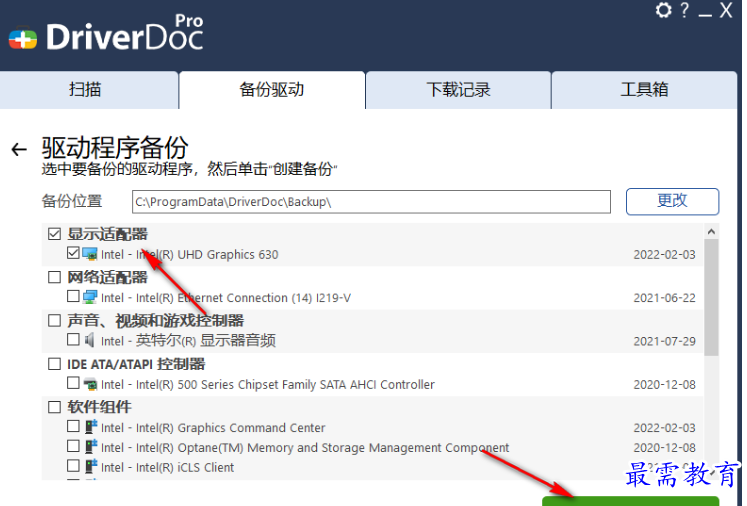747x506 pixels.
Task: Click the '2021-06-22' date entry
Action: [x=664, y=298]
